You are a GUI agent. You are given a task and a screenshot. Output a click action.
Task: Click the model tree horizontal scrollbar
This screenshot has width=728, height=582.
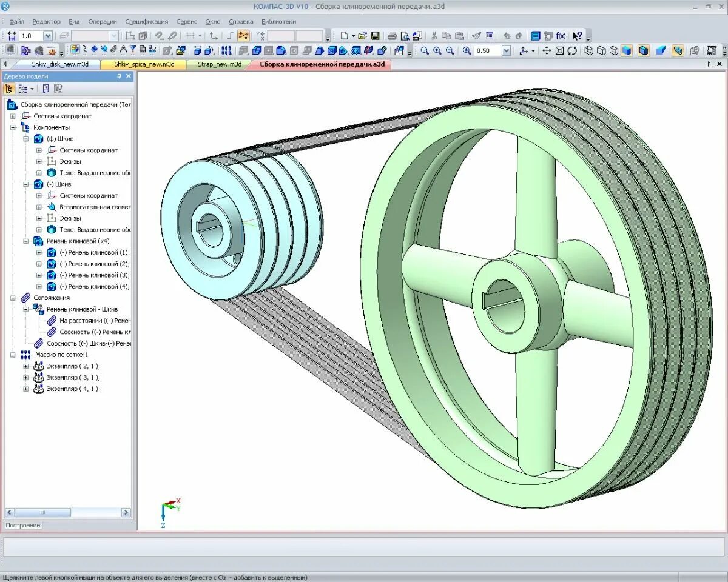[67, 512]
